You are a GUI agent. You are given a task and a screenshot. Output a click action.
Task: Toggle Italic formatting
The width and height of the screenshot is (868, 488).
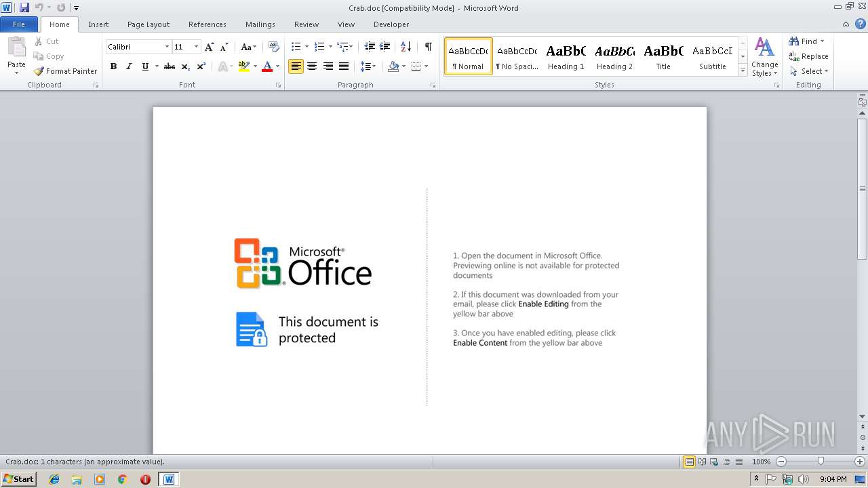(129, 66)
